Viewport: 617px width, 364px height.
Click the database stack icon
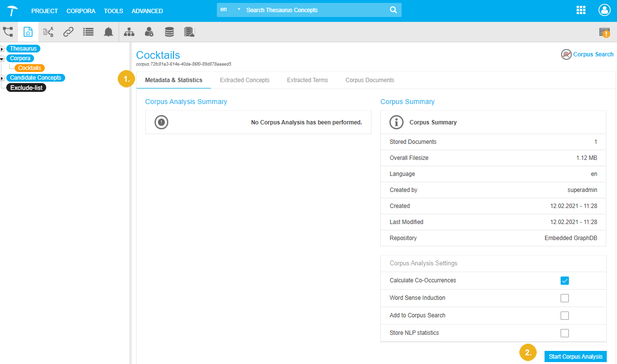pyautogui.click(x=169, y=32)
